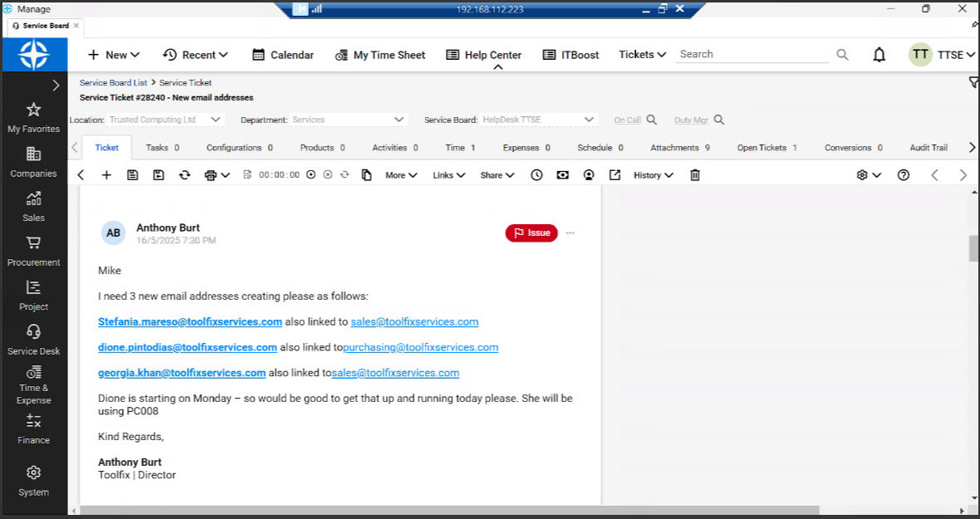
Task: Switch to the Expenses tab
Action: coord(527,147)
